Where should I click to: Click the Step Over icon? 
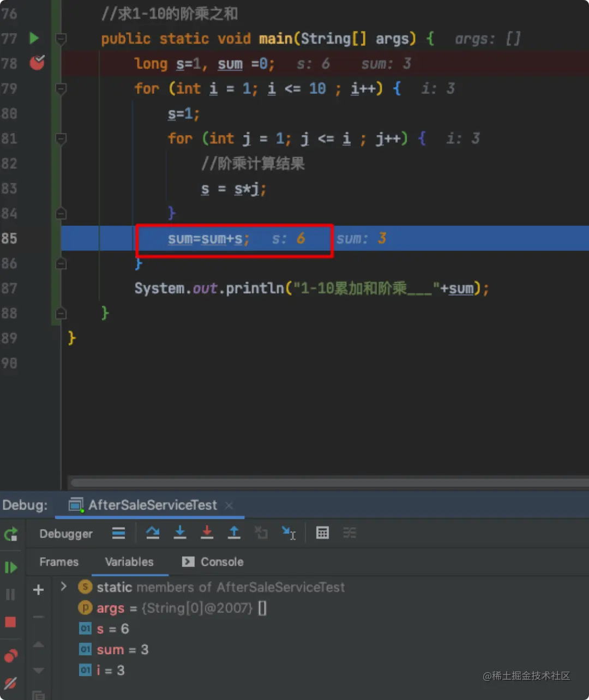point(154,533)
